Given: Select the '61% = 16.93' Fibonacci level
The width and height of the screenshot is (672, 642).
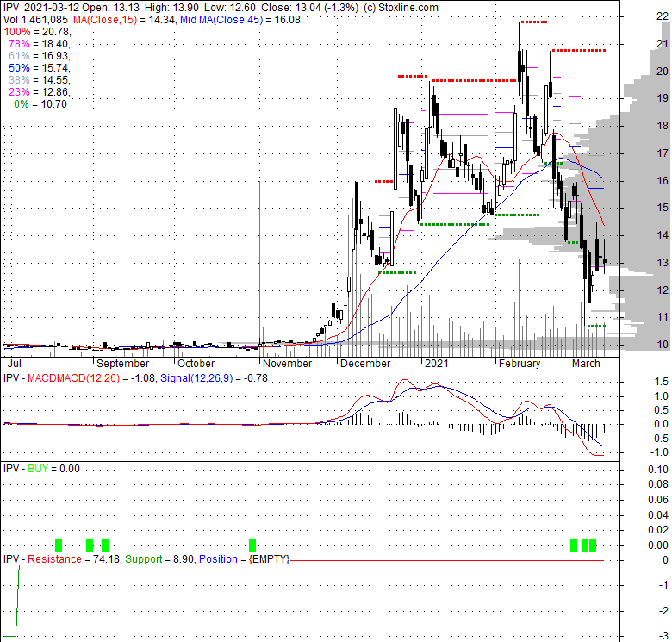Looking at the screenshot, I should 39,56.
